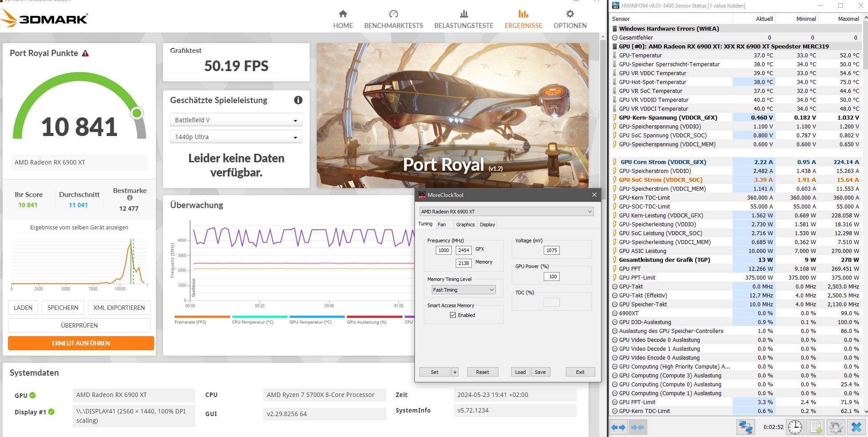Click GFX min frequency field showing 1000
Viewport: 868px width, 437px height.
tap(444, 250)
